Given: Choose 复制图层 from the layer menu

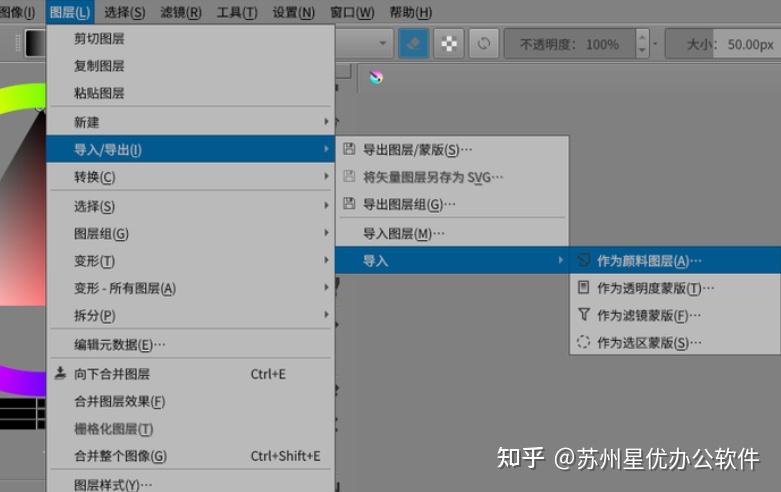Looking at the screenshot, I should tap(191, 66).
